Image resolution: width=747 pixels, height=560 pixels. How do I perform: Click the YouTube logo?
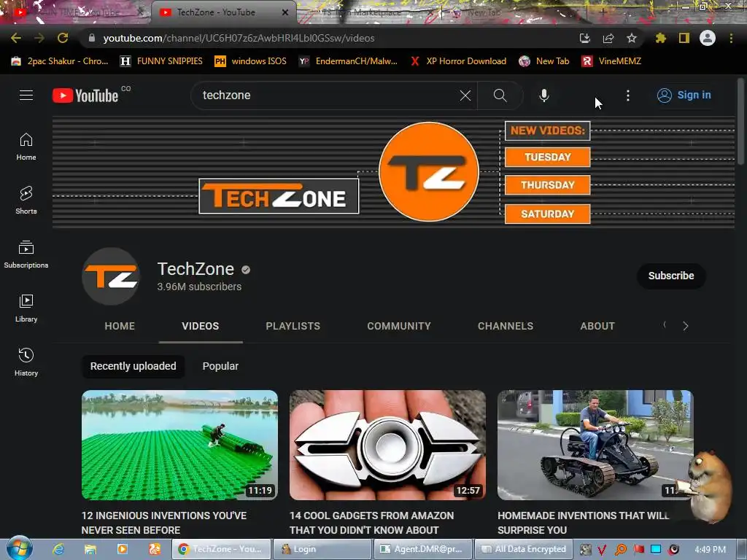[85, 96]
